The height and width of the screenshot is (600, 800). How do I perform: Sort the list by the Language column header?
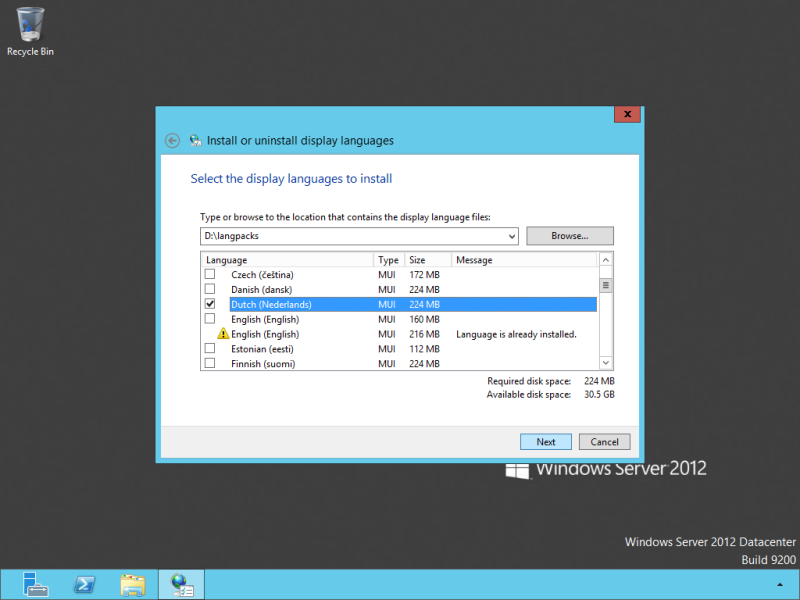click(x=287, y=260)
